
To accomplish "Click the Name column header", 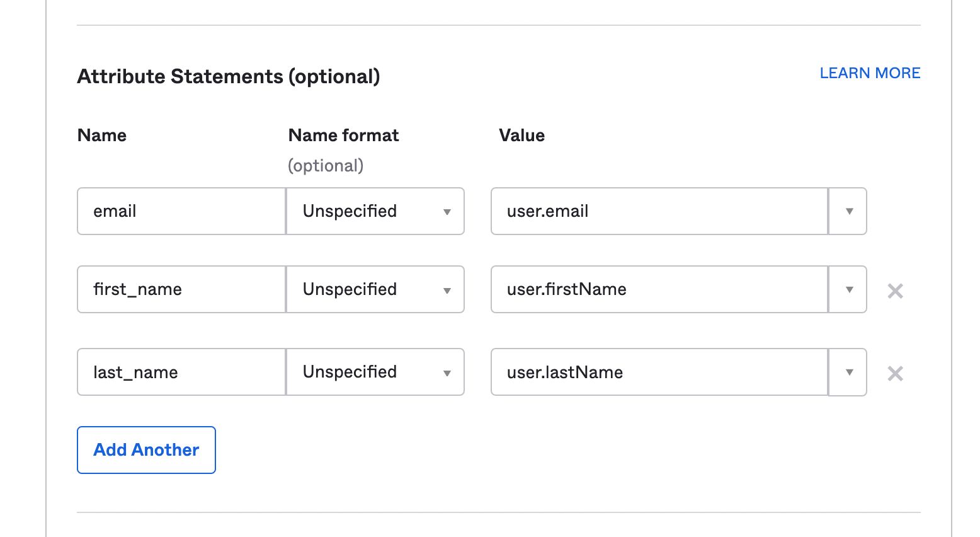I will [x=102, y=136].
